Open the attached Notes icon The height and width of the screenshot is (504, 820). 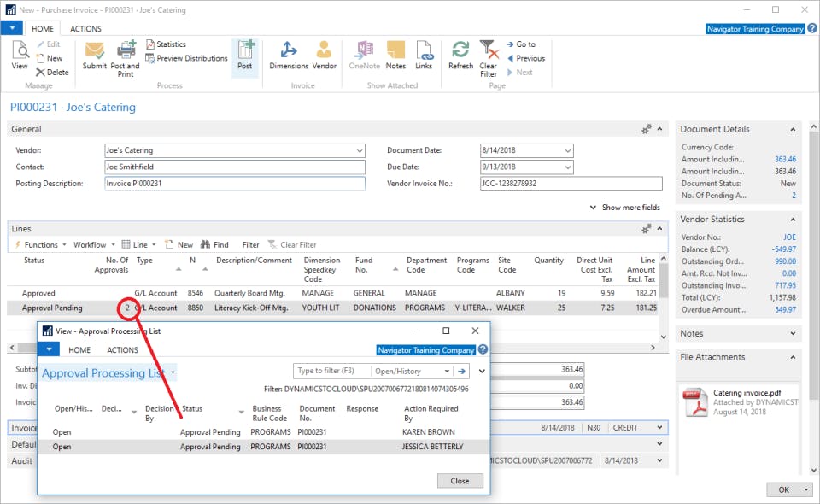[395, 51]
